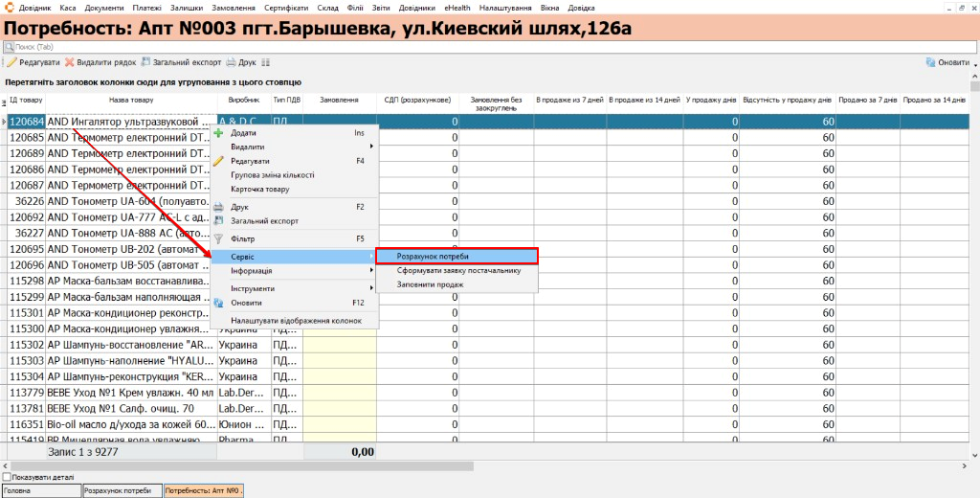Click the funnel Фільтр icon in context menu

point(218,239)
